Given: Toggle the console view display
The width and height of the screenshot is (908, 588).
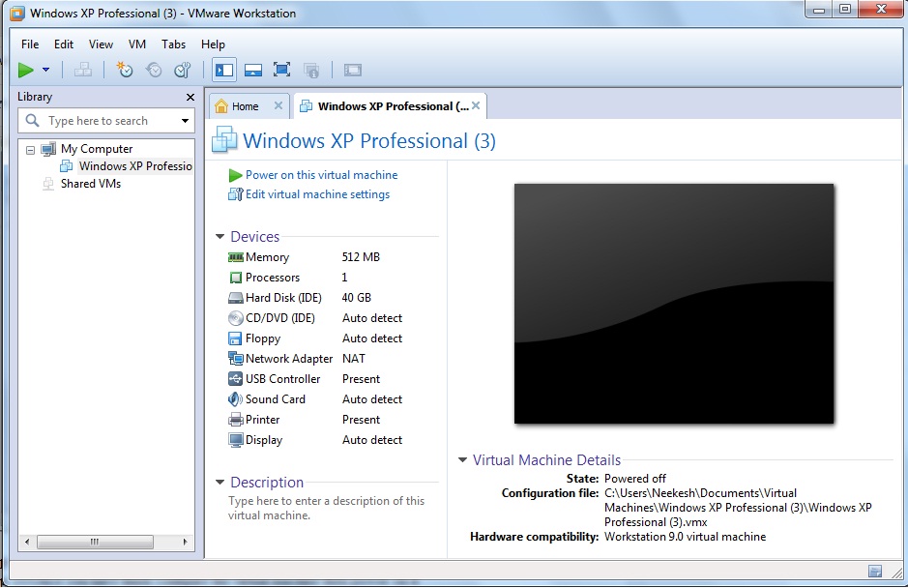Looking at the screenshot, I should (351, 70).
